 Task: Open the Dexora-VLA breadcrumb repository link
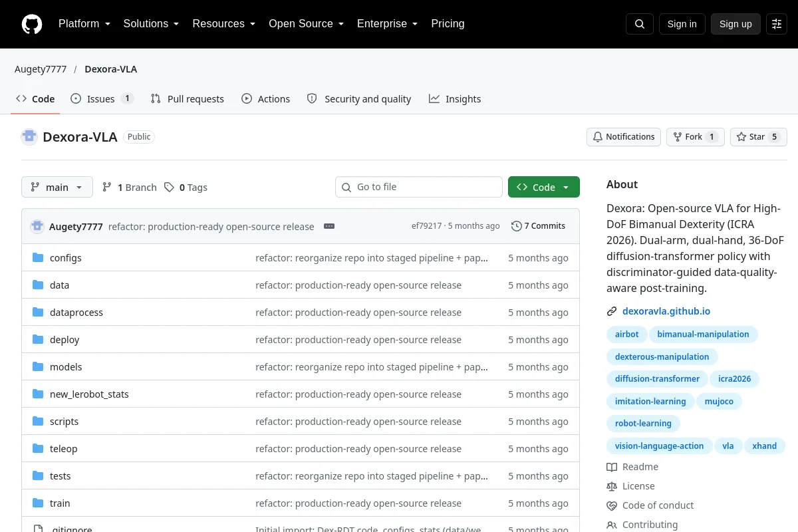click(111, 69)
